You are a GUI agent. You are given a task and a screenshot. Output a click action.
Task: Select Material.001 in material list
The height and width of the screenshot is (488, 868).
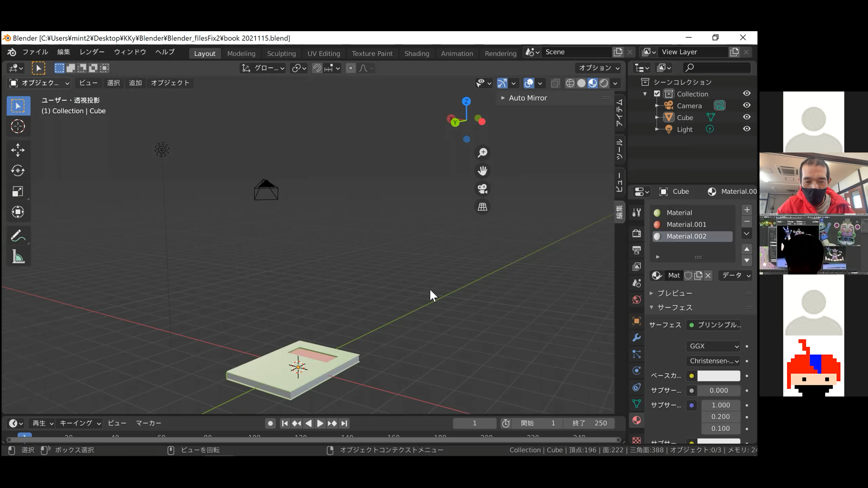(x=692, y=225)
